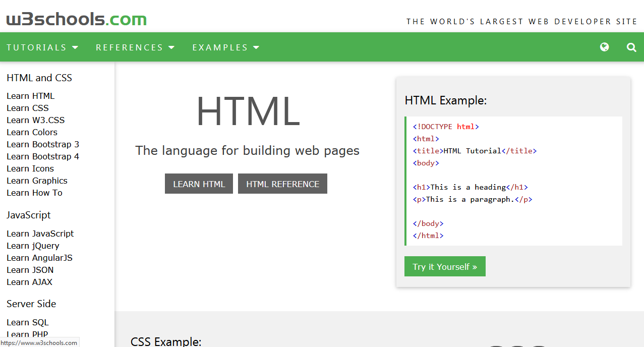This screenshot has width=644, height=347.
Task: Click the Server Side sidebar heading
Action: click(x=31, y=304)
